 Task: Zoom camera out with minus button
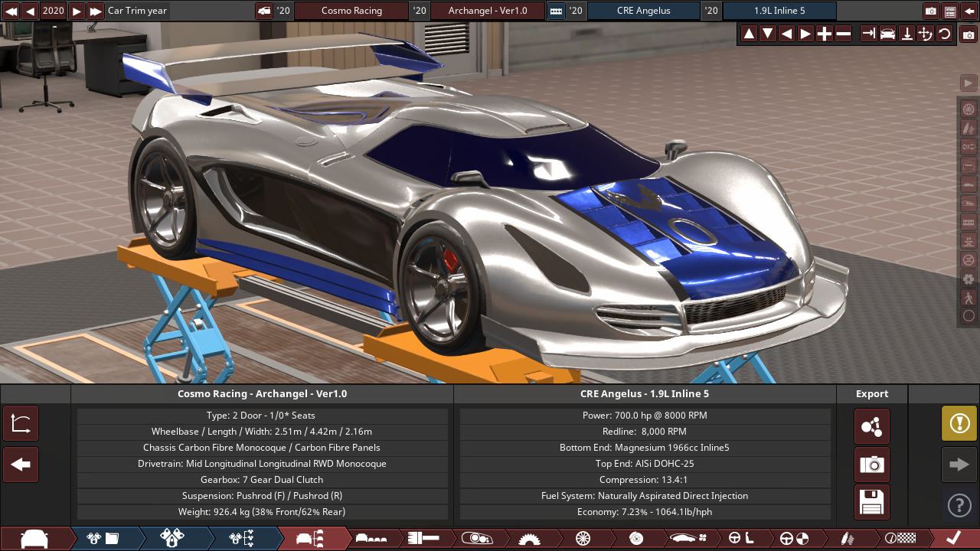tap(843, 34)
